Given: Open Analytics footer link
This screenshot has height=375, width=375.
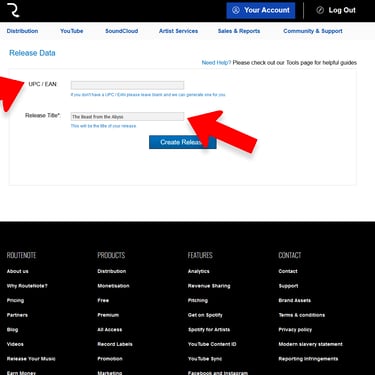Looking at the screenshot, I should (x=199, y=271).
